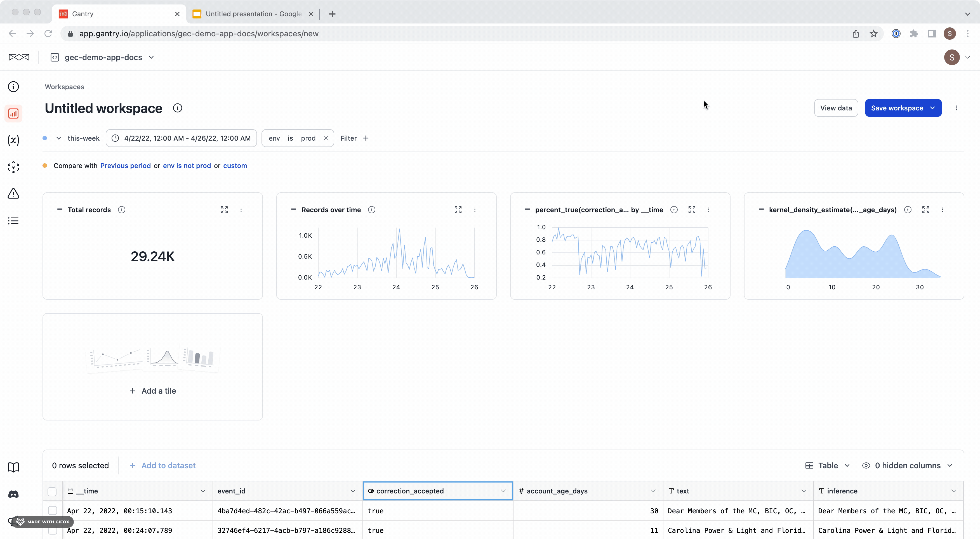Open Total records tile options menu

coord(241,210)
